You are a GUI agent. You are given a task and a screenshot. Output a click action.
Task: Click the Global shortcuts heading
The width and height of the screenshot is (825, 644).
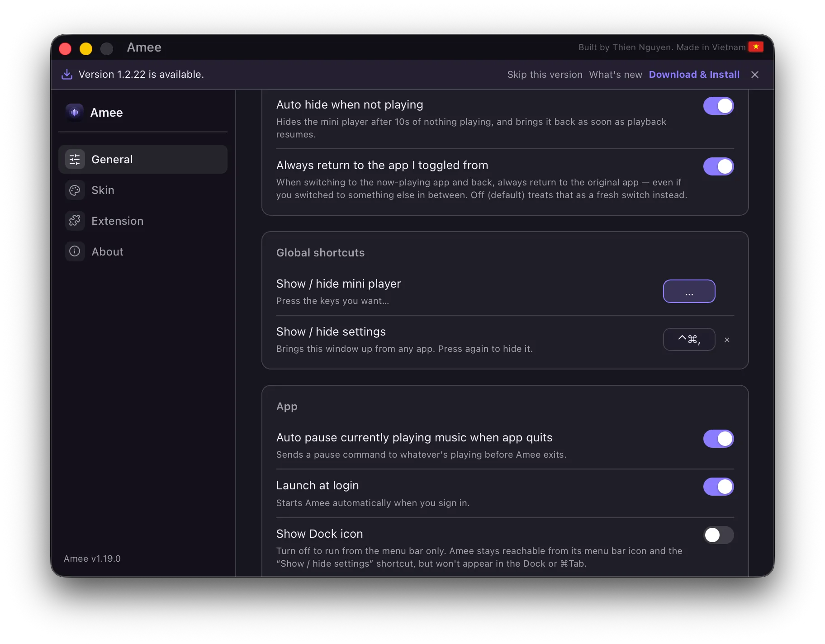[320, 253]
